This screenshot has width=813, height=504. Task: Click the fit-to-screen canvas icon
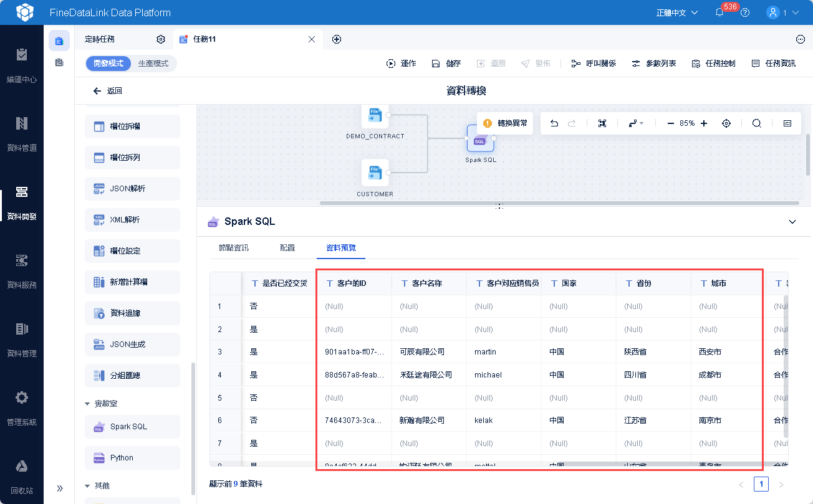(602, 123)
